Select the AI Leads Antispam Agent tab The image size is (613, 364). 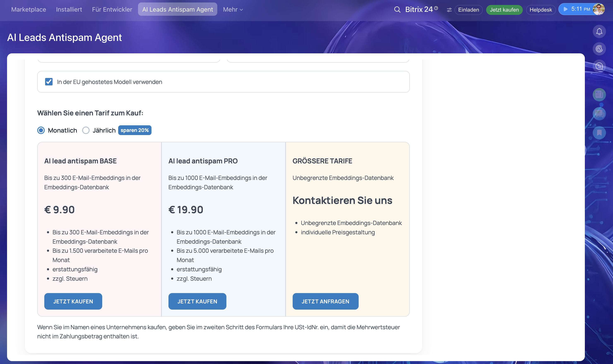(177, 9)
